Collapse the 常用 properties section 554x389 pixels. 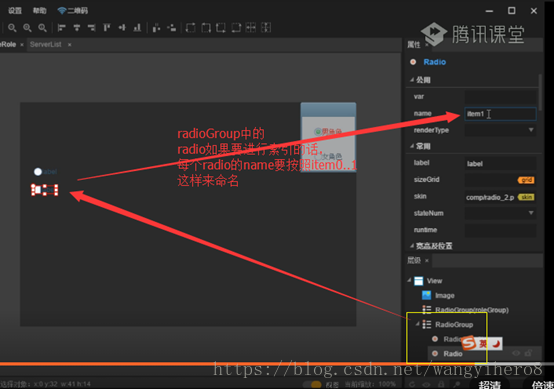pyautogui.click(x=412, y=146)
